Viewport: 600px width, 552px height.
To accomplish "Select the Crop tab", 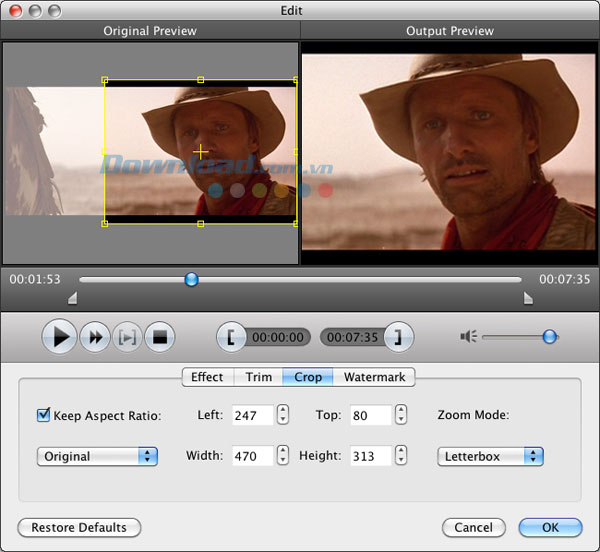I will (x=308, y=377).
